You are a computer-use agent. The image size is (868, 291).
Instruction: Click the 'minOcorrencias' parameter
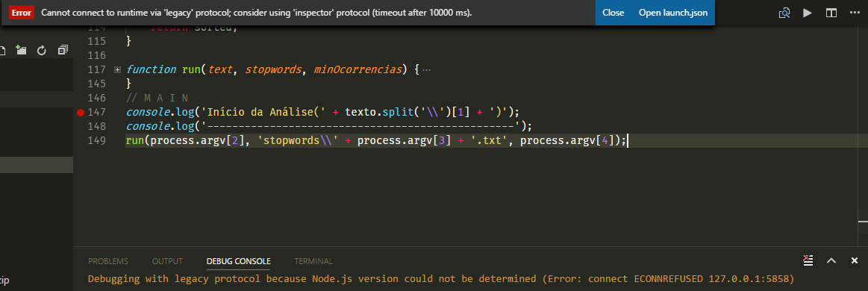tap(359, 69)
